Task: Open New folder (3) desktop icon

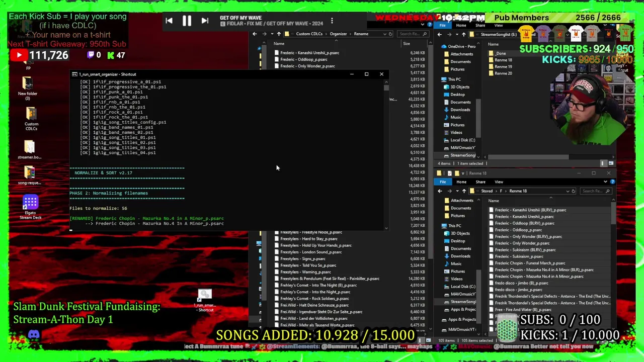Action: coord(28,87)
